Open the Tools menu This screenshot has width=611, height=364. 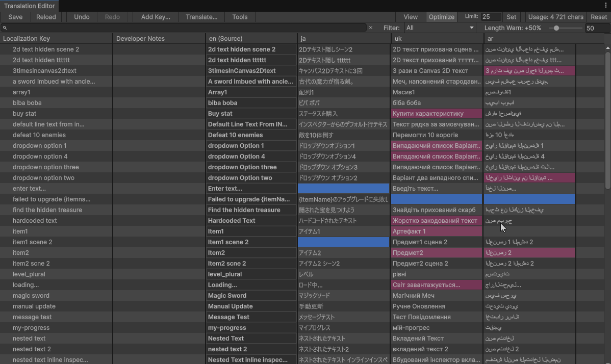[240, 17]
